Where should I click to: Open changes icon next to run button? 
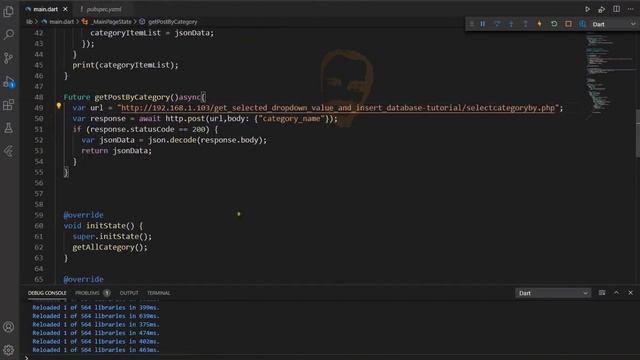(602, 9)
